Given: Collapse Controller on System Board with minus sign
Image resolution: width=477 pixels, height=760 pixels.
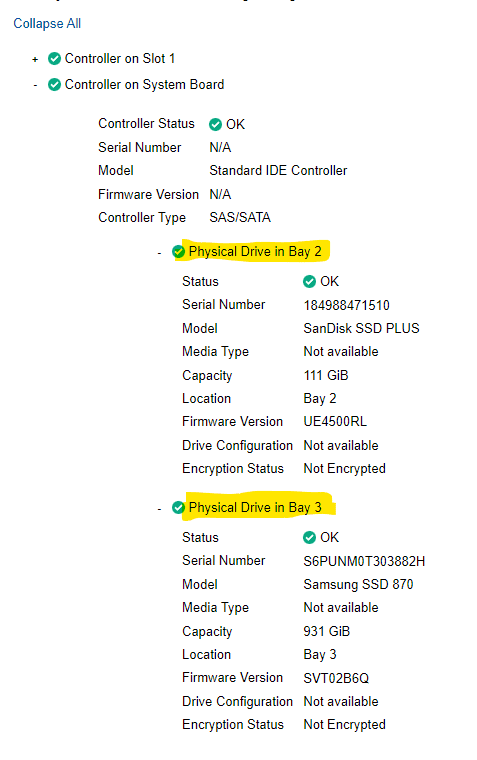Looking at the screenshot, I should pos(35,85).
